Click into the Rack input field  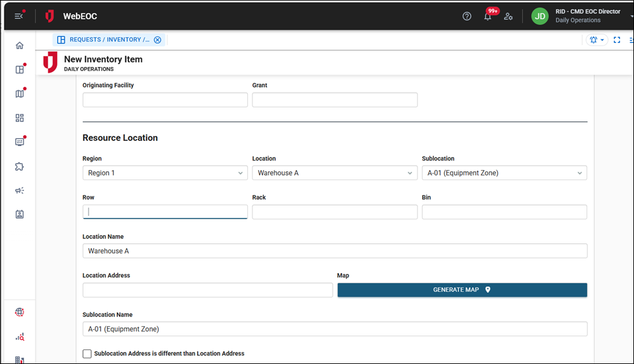pyautogui.click(x=334, y=212)
